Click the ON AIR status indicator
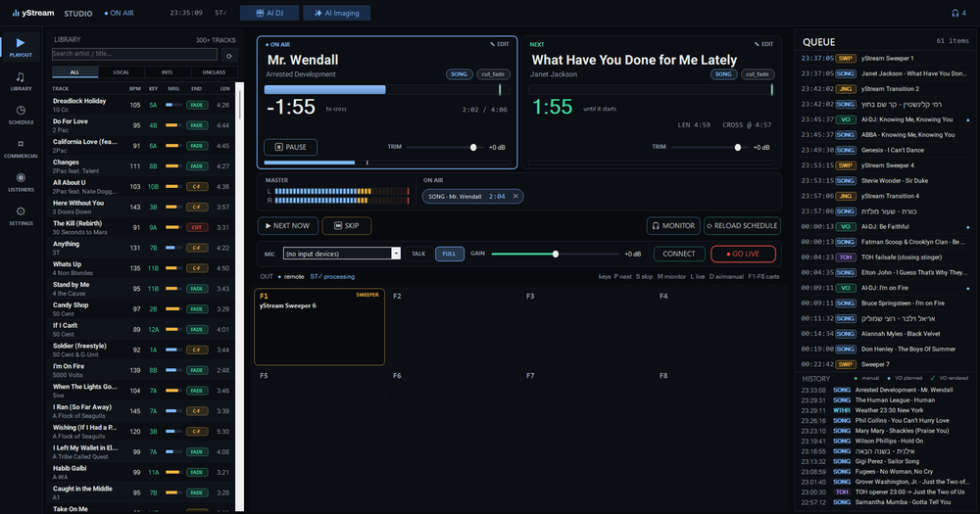The height and width of the screenshot is (514, 980). [x=120, y=13]
